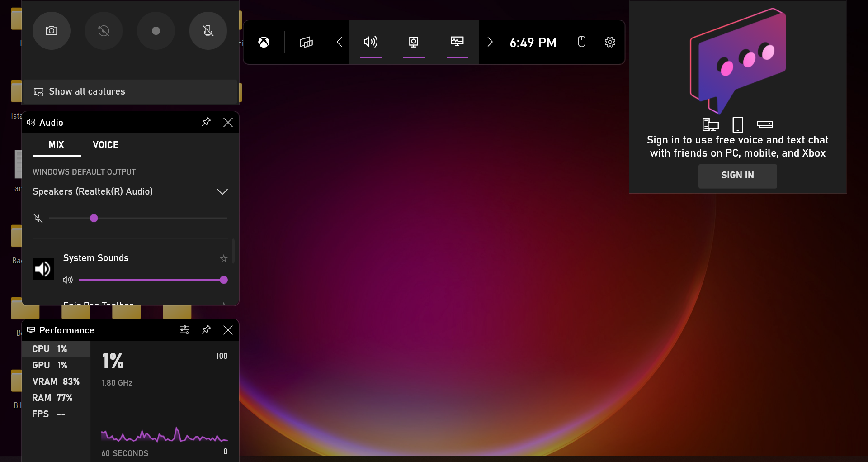The height and width of the screenshot is (462, 868).
Task: Open the Xbox home icon
Action: 264,42
